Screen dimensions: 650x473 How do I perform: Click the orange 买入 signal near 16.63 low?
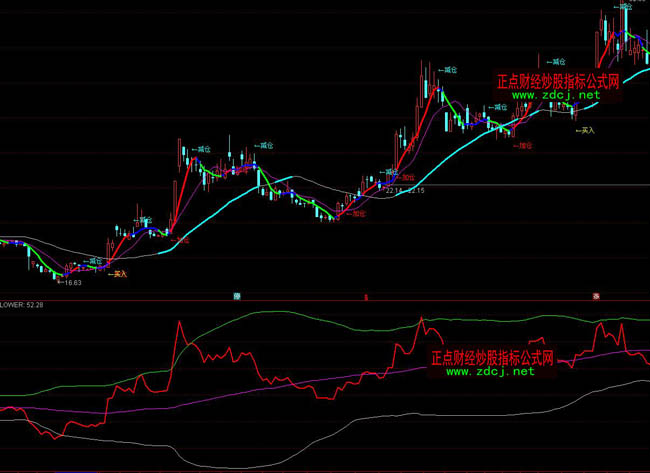118,273
